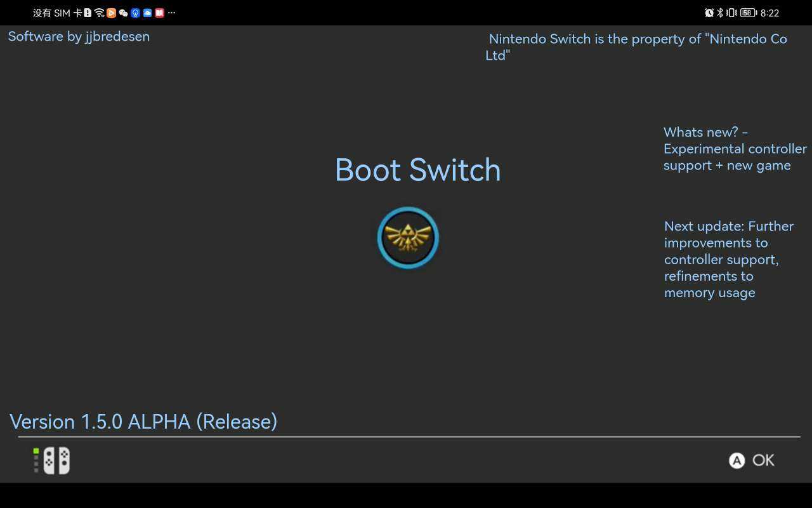Tap the orange video app notification icon
Screen dimensions: 812x508
[112, 13]
